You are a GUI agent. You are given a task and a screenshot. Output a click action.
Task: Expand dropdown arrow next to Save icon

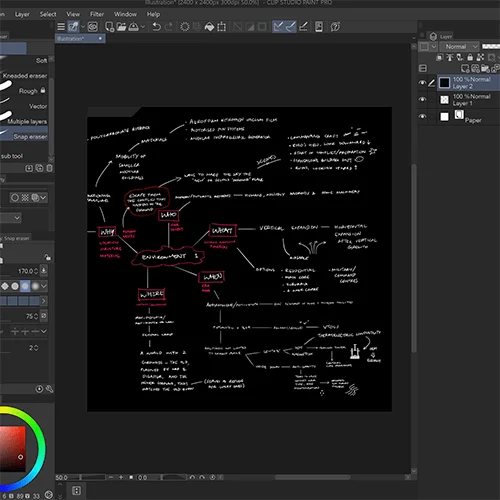pyautogui.click(x=143, y=27)
